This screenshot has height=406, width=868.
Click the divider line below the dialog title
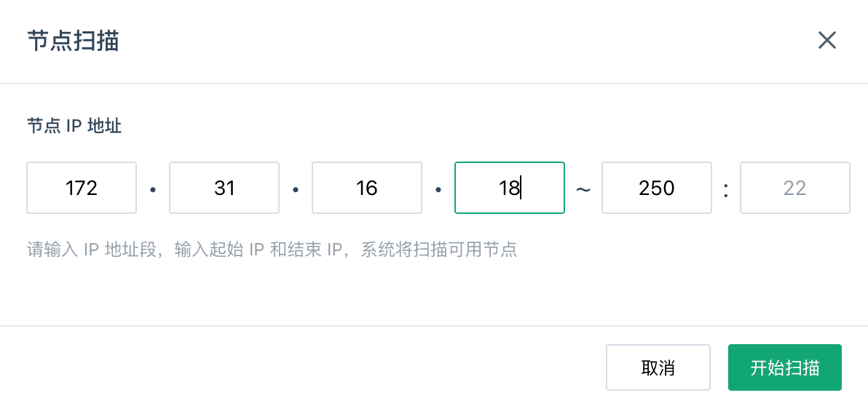434,84
